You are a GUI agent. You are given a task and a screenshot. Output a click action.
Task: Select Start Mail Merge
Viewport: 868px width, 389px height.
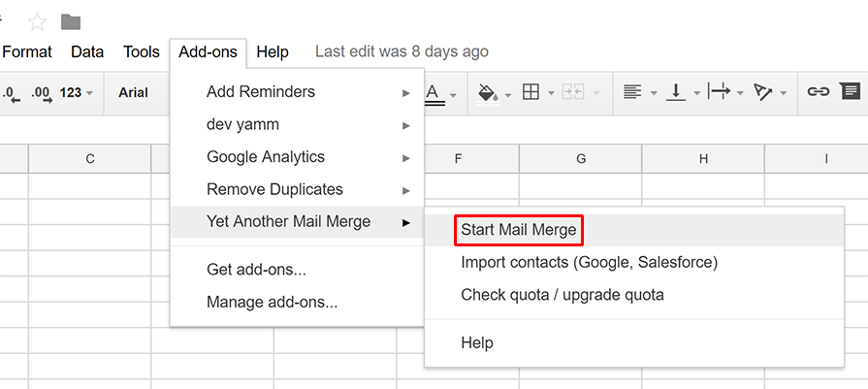click(x=518, y=230)
